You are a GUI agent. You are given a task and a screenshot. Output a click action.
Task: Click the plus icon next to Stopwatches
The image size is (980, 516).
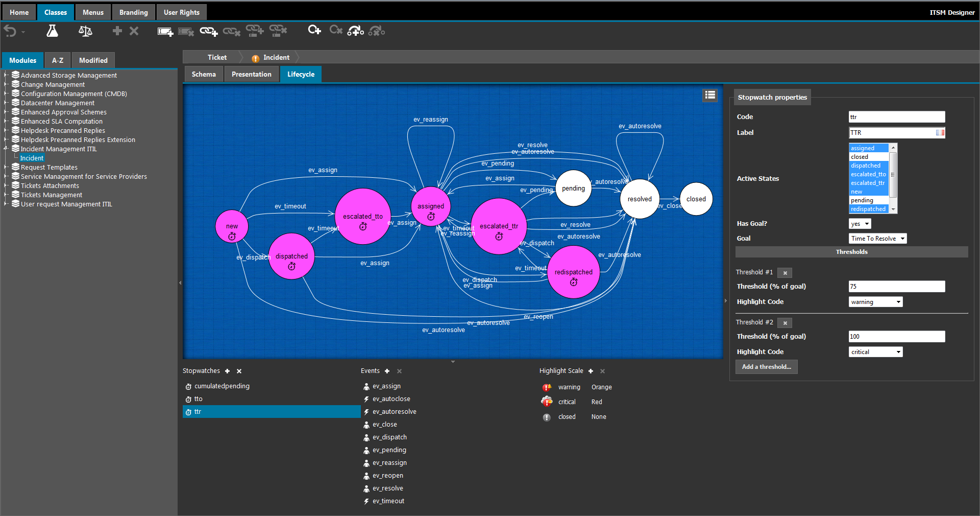pos(227,371)
